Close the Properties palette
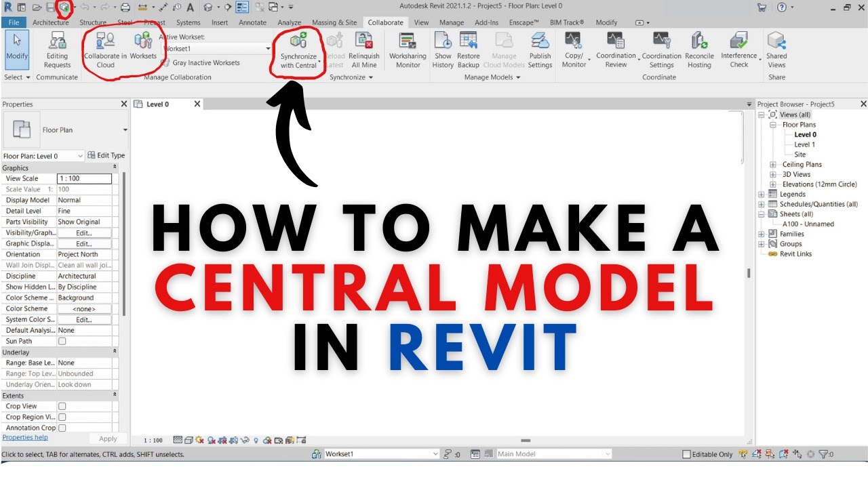Image resolution: width=868 pixels, height=488 pixels. click(x=124, y=104)
